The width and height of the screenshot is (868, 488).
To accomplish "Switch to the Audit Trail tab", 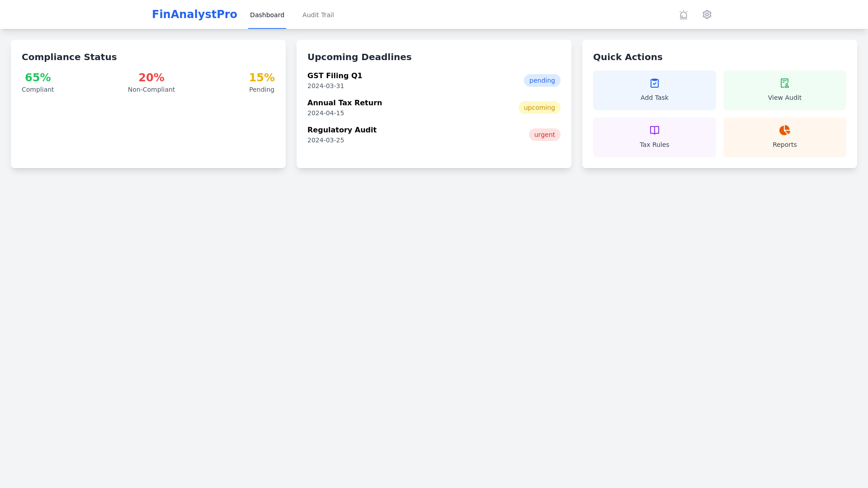I will click(x=318, y=15).
